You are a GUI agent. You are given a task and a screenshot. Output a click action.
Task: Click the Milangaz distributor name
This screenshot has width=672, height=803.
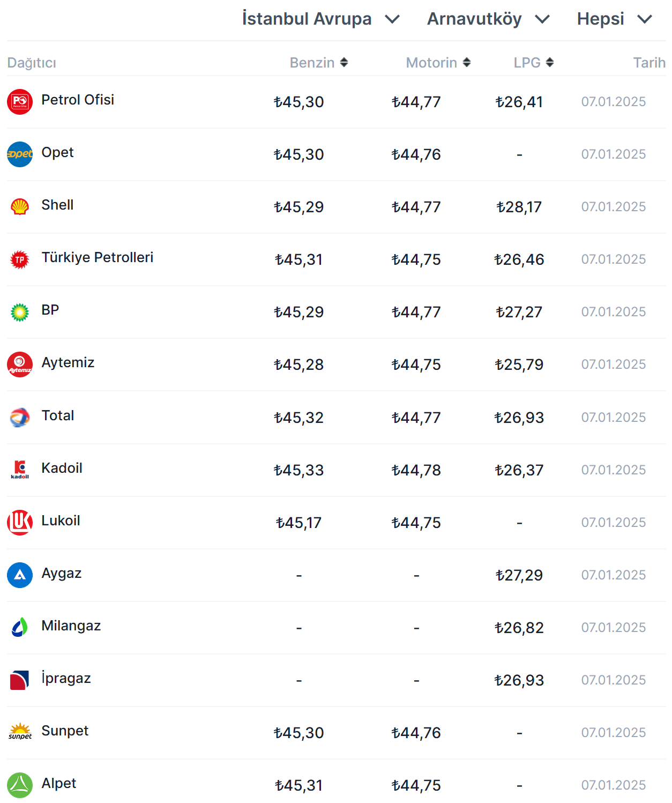point(71,626)
